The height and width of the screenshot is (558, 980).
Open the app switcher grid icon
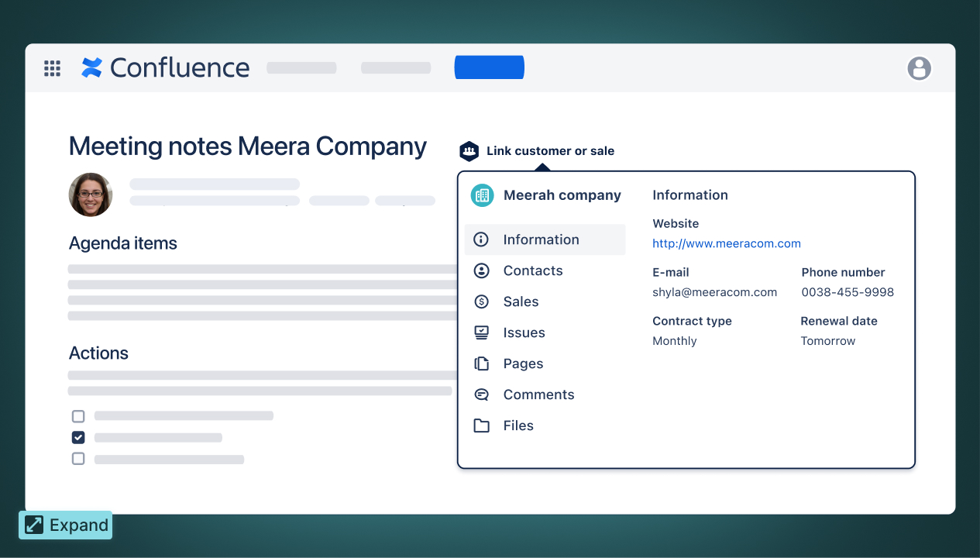coord(52,68)
